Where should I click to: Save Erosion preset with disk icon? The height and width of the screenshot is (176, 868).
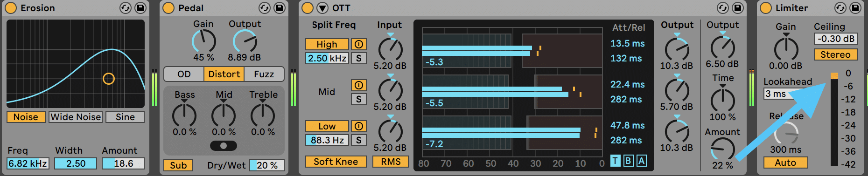coord(140,8)
